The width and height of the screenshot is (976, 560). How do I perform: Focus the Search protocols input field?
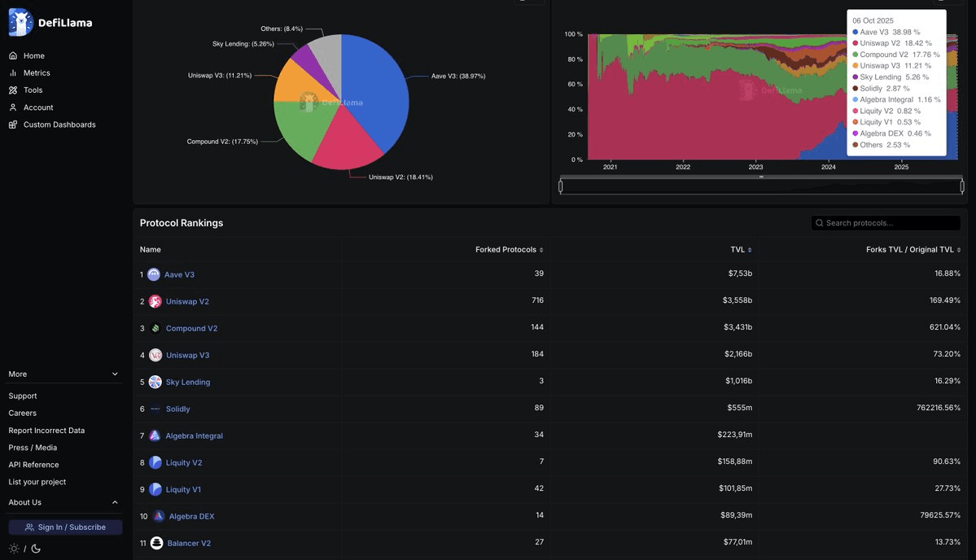click(891, 223)
